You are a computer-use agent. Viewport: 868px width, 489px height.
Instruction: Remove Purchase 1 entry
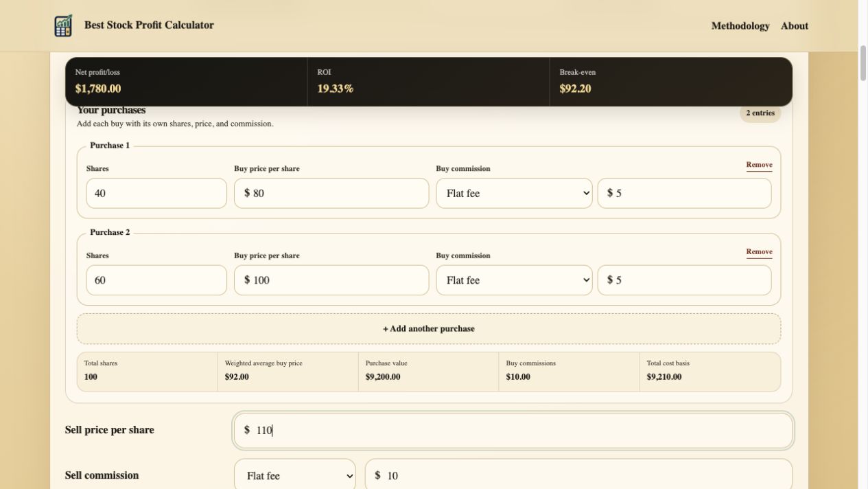coord(759,165)
